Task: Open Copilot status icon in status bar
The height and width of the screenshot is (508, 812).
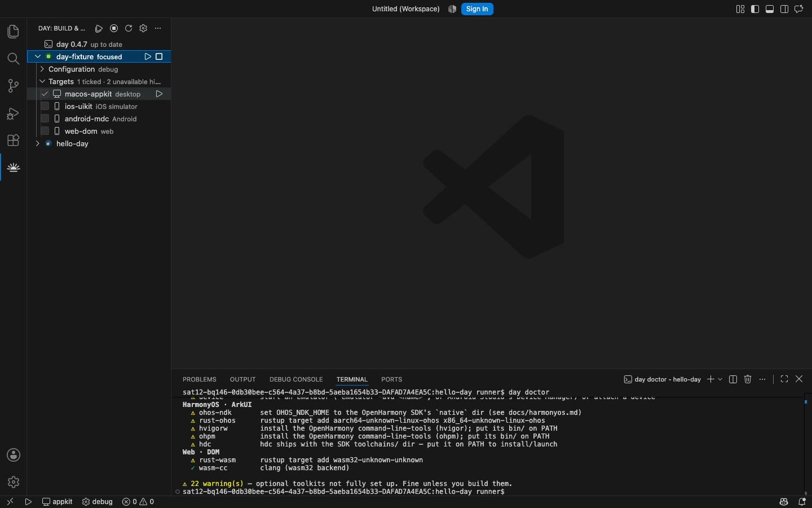Action: (x=784, y=501)
